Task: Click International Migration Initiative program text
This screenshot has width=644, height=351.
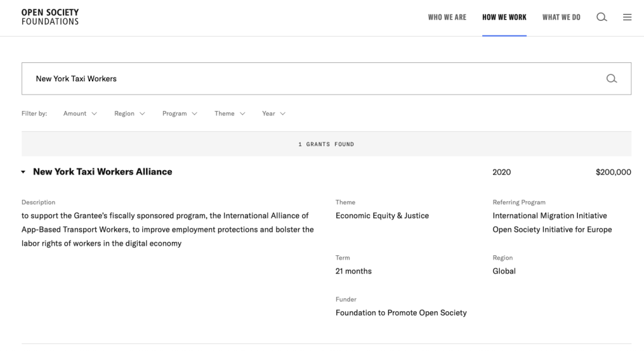Action: pos(550,216)
